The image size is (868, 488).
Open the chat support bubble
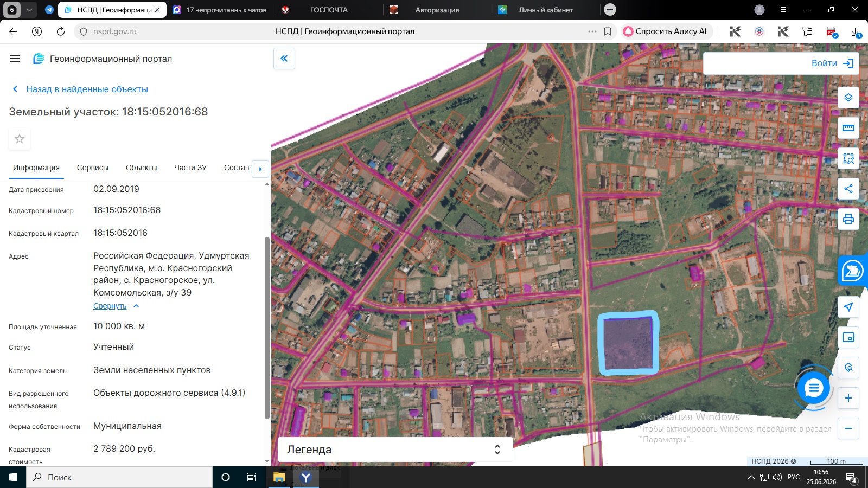[x=814, y=388]
